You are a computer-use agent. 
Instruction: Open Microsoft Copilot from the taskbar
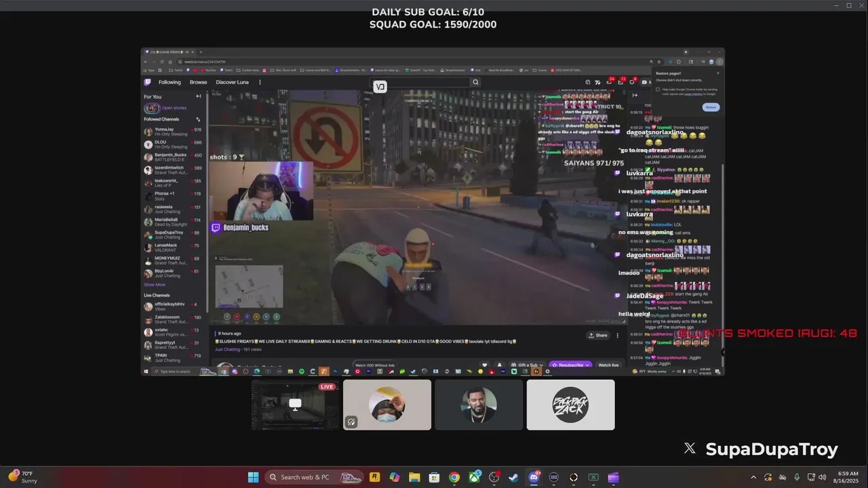coord(395,477)
